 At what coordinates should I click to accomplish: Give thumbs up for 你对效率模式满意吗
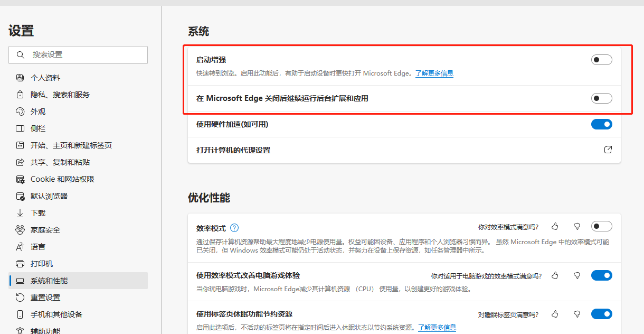[x=555, y=226]
